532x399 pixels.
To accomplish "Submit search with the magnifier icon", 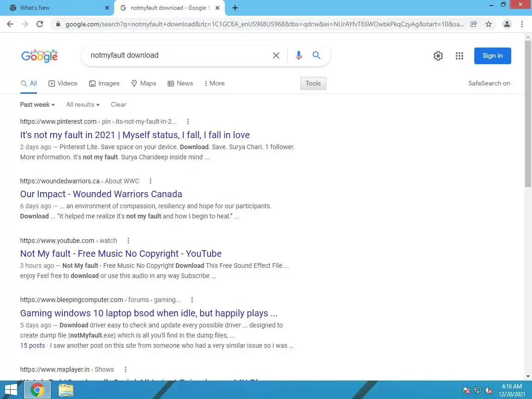I will pos(316,55).
